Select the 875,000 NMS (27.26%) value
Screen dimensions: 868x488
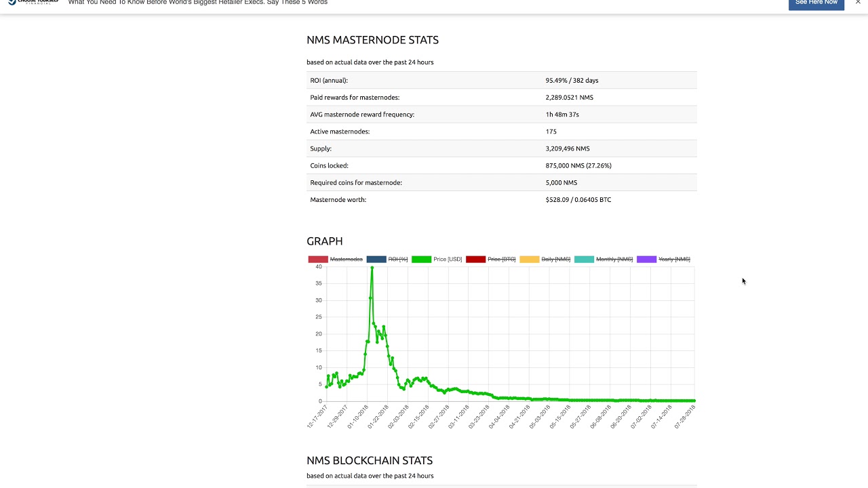click(x=578, y=165)
